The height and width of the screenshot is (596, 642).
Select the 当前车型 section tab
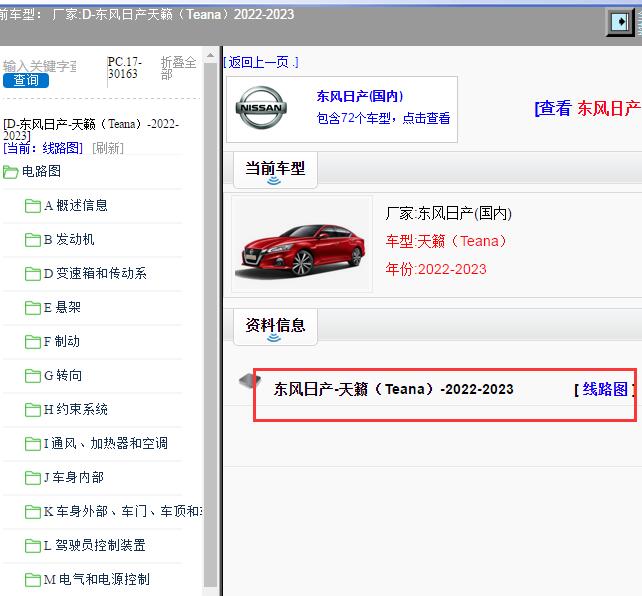275,170
